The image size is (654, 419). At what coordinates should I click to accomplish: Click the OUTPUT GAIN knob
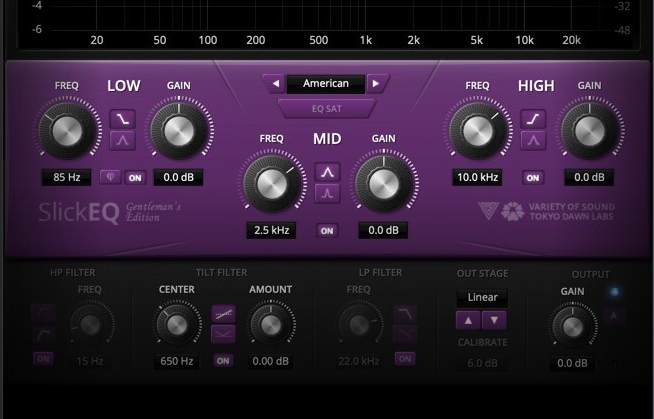[x=573, y=327]
